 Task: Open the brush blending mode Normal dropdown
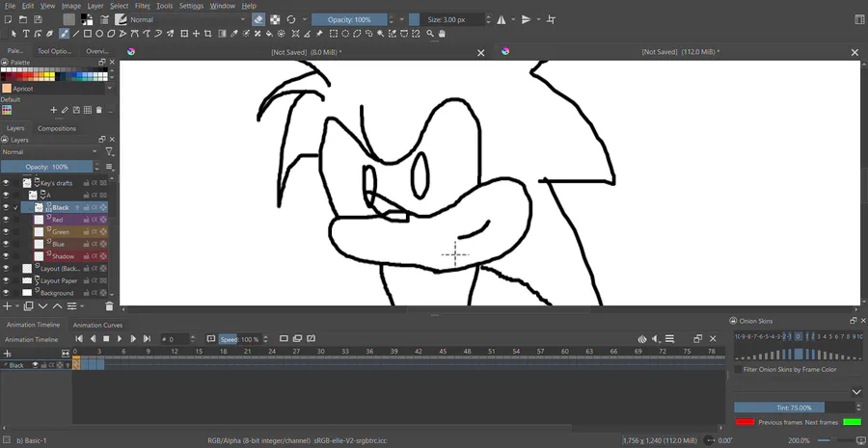(x=188, y=19)
